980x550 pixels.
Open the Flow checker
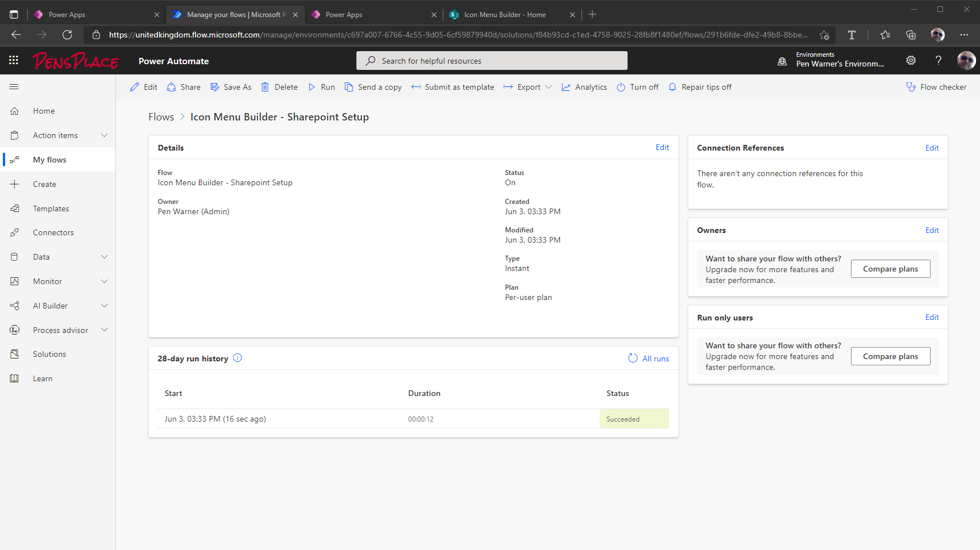(x=936, y=87)
